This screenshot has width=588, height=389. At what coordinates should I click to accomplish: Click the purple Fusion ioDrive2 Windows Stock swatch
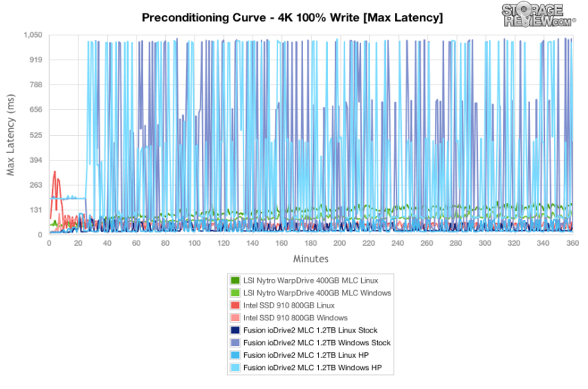pos(235,342)
